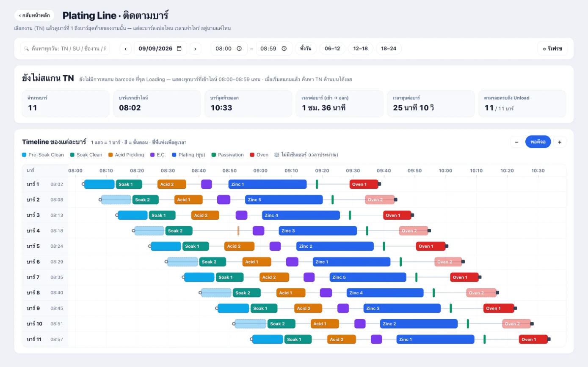
Task: Click Passivation legend swatch
Action: (214, 155)
